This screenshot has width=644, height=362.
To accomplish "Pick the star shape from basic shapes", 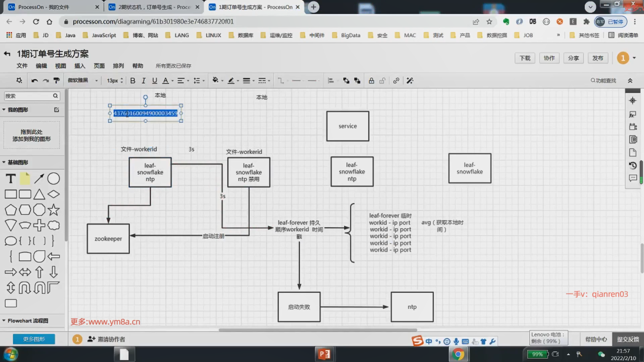I will 54,210.
